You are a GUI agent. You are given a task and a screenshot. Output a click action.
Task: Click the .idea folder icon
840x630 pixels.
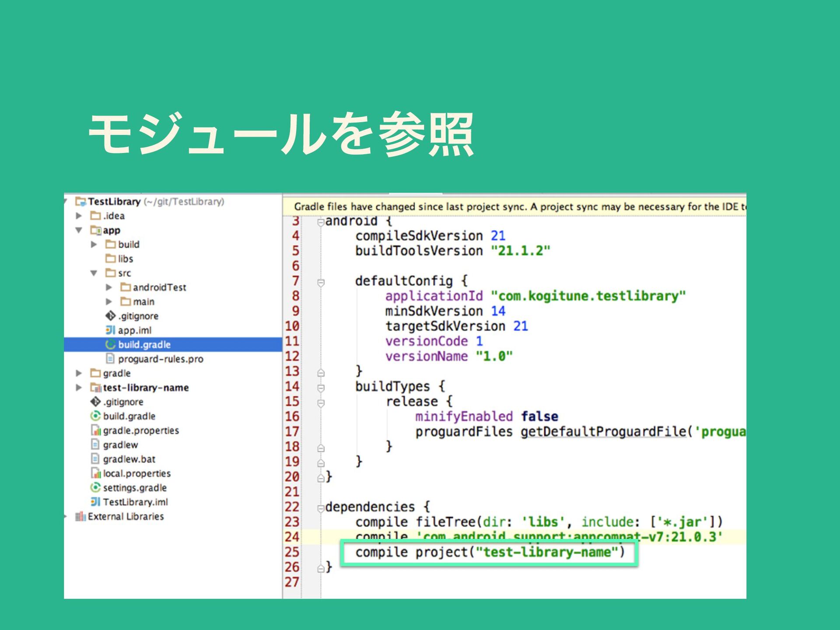(95, 216)
